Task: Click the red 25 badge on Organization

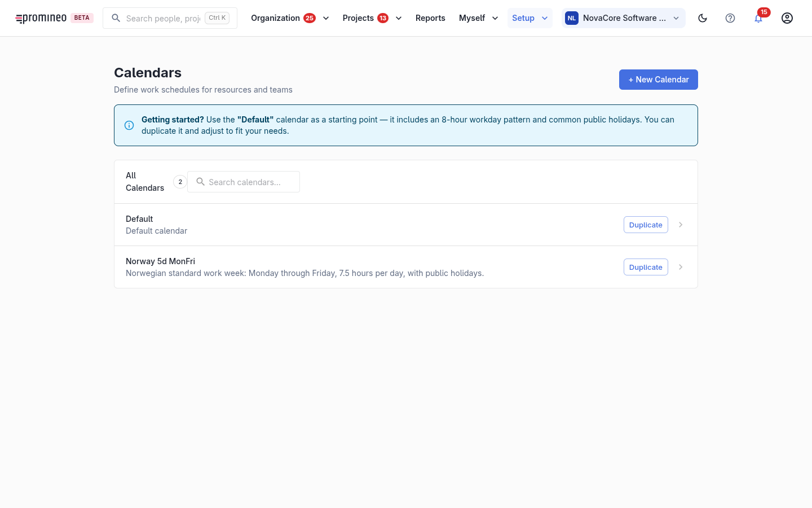Action: tap(310, 18)
